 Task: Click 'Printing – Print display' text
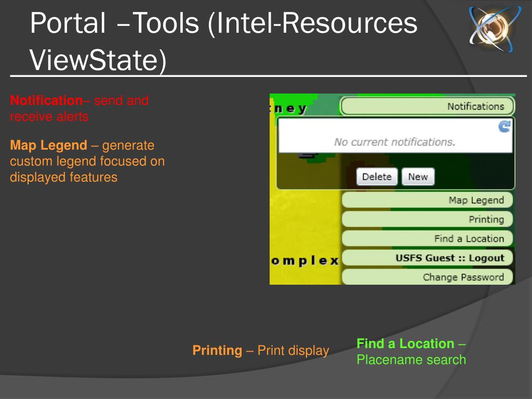coord(261,351)
